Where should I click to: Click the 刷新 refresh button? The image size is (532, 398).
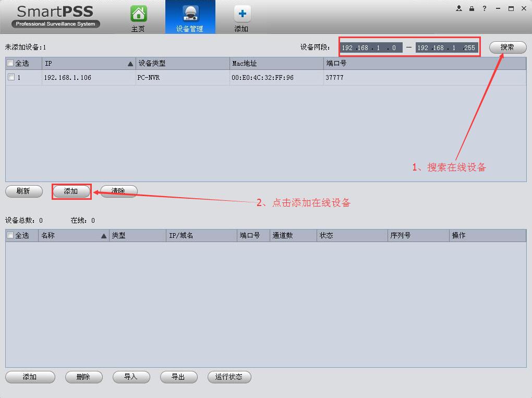pos(24,191)
